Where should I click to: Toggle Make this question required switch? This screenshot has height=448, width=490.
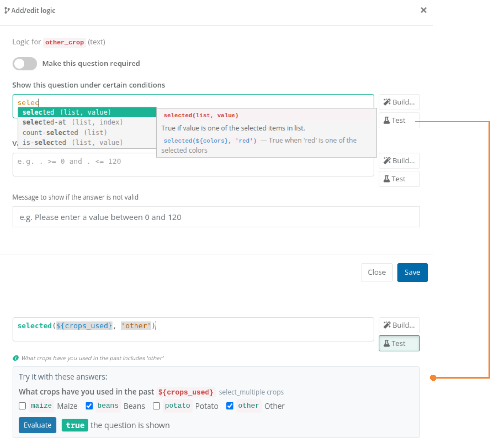(25, 64)
